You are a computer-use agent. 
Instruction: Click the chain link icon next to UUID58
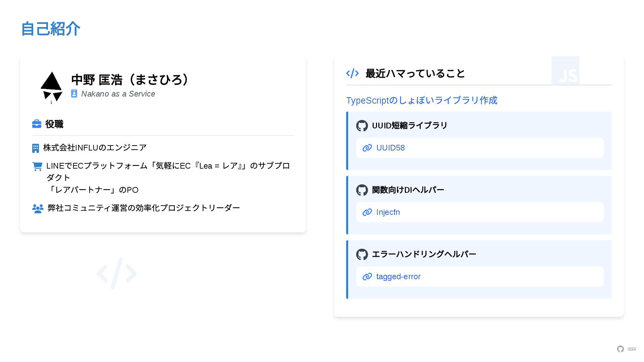click(367, 148)
